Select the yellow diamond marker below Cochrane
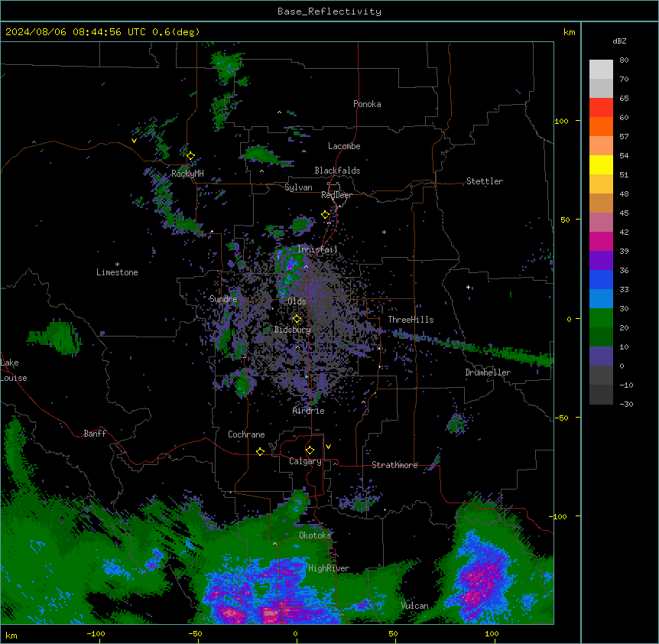The image size is (659, 644). click(260, 451)
